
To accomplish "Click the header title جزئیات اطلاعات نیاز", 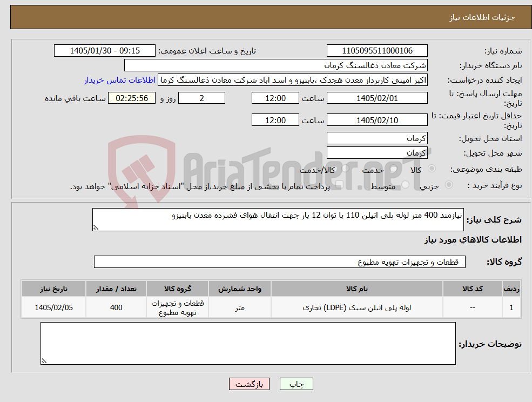I will tap(482, 17).
